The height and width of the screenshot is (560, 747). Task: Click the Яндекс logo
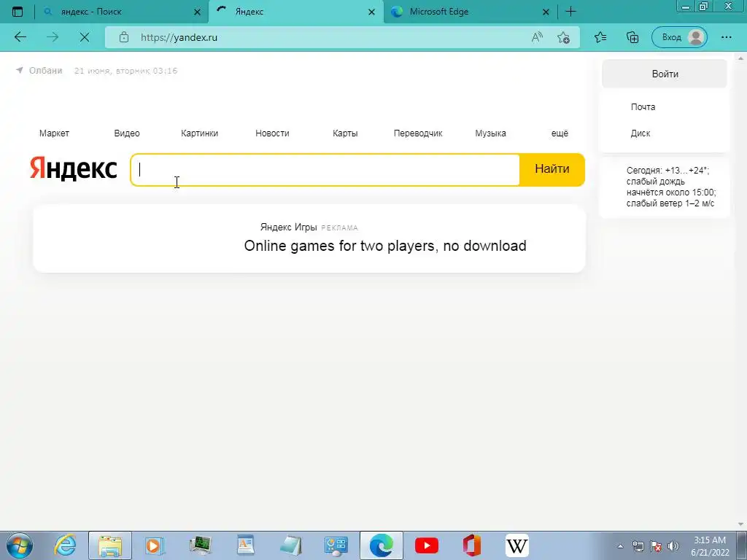coord(74,168)
